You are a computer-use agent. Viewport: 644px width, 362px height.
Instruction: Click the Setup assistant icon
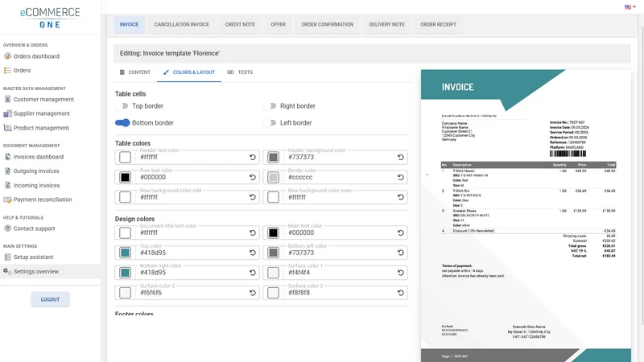(x=7, y=257)
